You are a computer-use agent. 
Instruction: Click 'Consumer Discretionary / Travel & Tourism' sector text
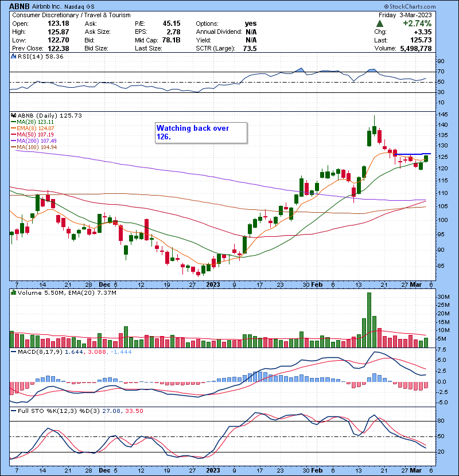pyautogui.click(x=71, y=15)
